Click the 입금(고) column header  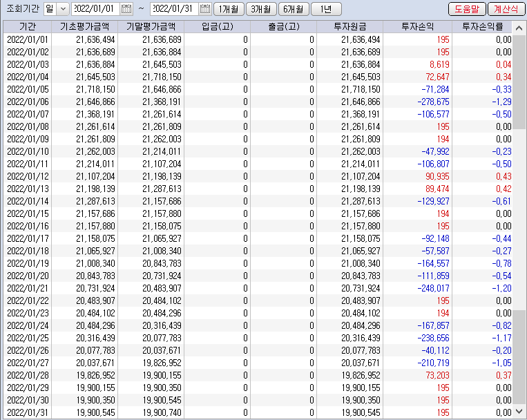point(217,26)
